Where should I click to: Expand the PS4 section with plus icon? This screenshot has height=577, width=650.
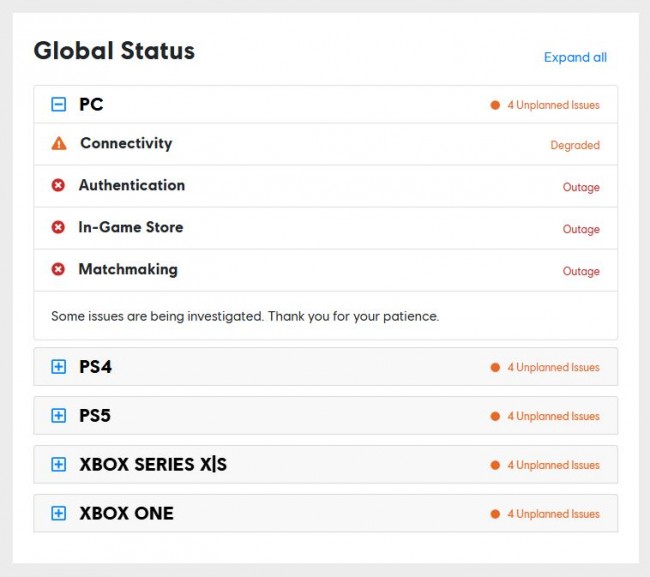(x=58, y=367)
